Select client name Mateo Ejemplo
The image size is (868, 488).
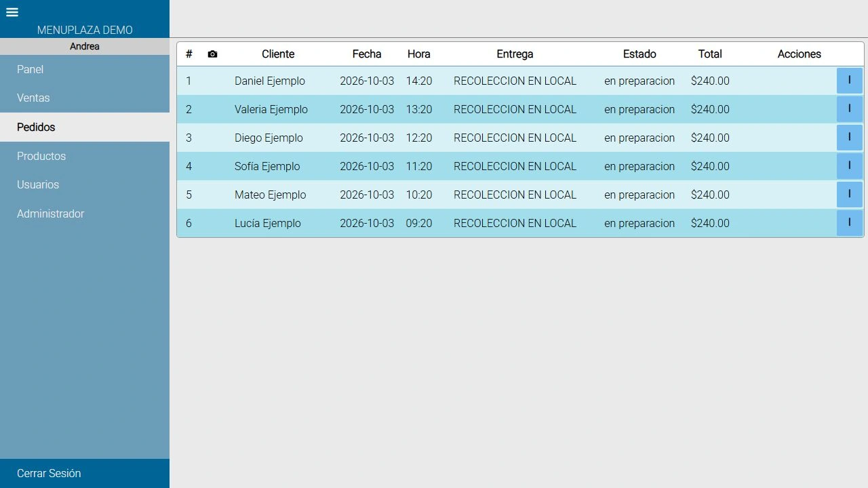point(271,195)
